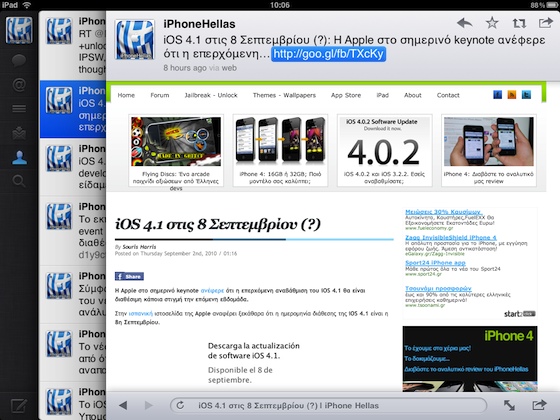Viewport: 560px width, 420px height.
Task: Open the iPhone 4 banner advertisement
Action: (470, 359)
